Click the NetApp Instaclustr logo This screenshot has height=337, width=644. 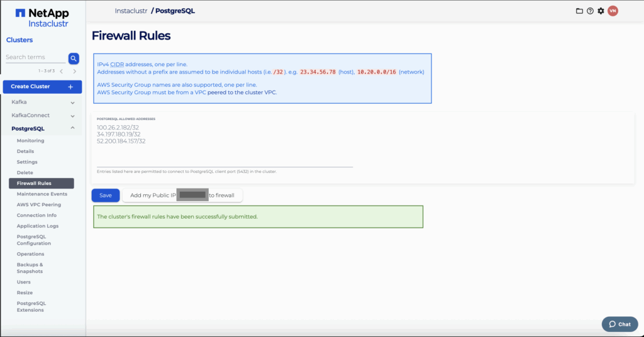coord(42,18)
